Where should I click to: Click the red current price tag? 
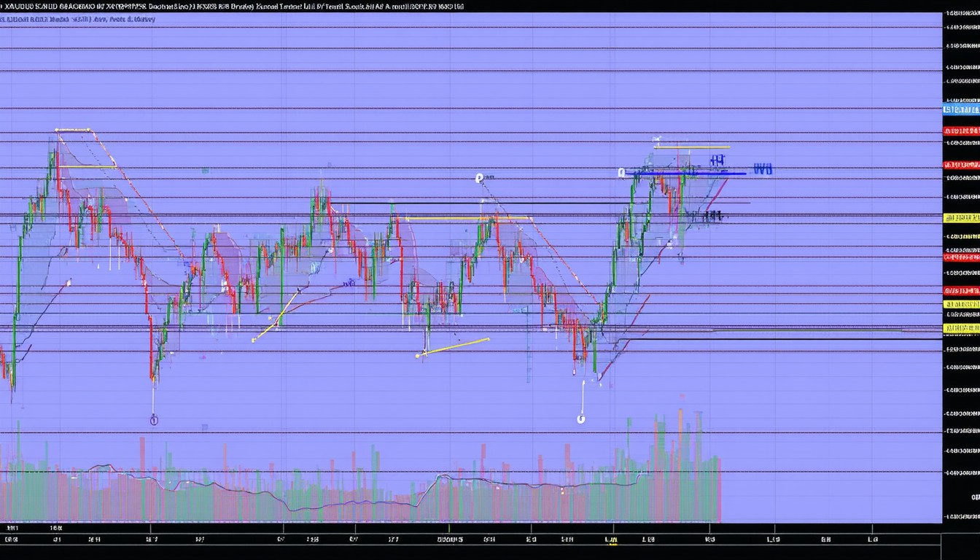(961, 131)
